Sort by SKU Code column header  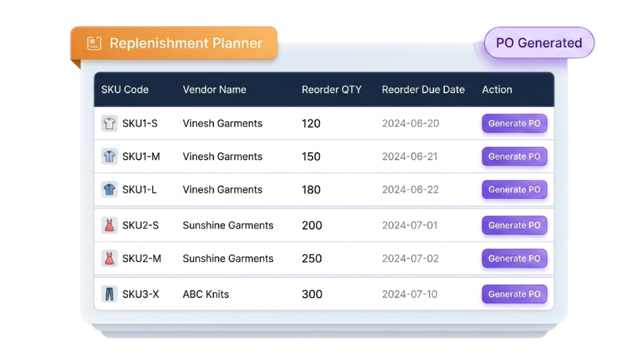(x=125, y=90)
